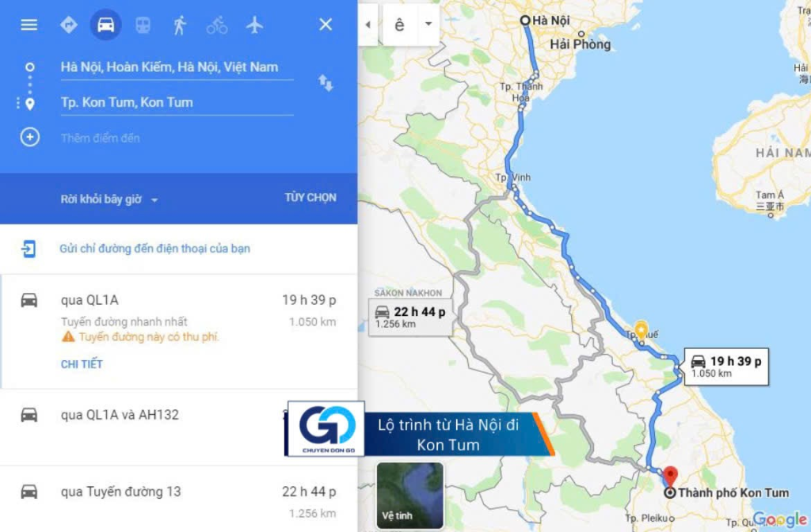Open the hamburger main menu
Viewport: 811px width, 532px height.
[29, 25]
